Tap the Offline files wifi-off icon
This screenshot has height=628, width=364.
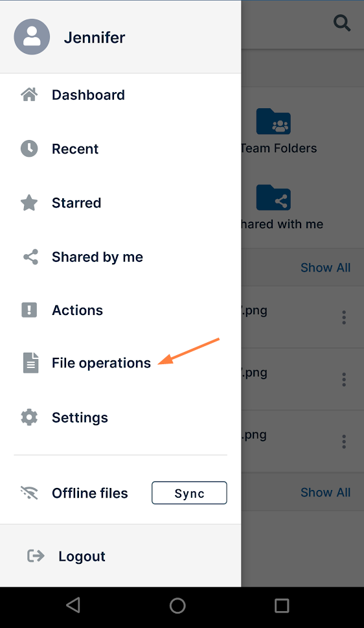coord(29,493)
